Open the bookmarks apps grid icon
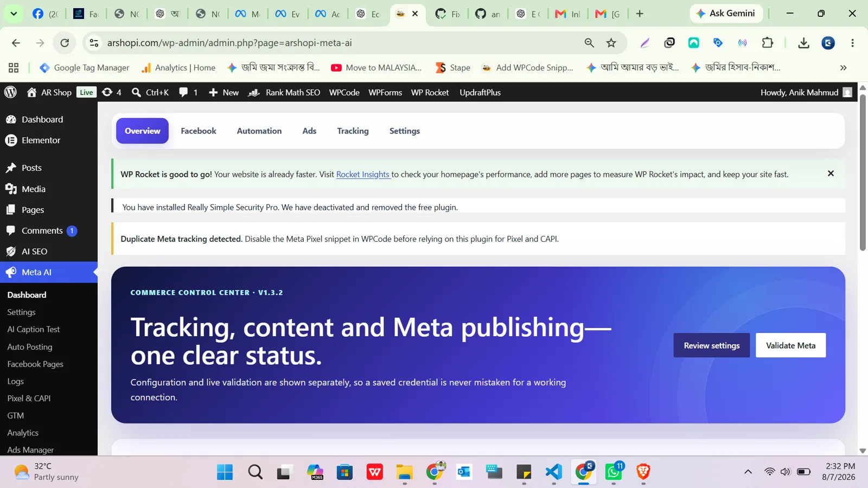 pos(14,68)
